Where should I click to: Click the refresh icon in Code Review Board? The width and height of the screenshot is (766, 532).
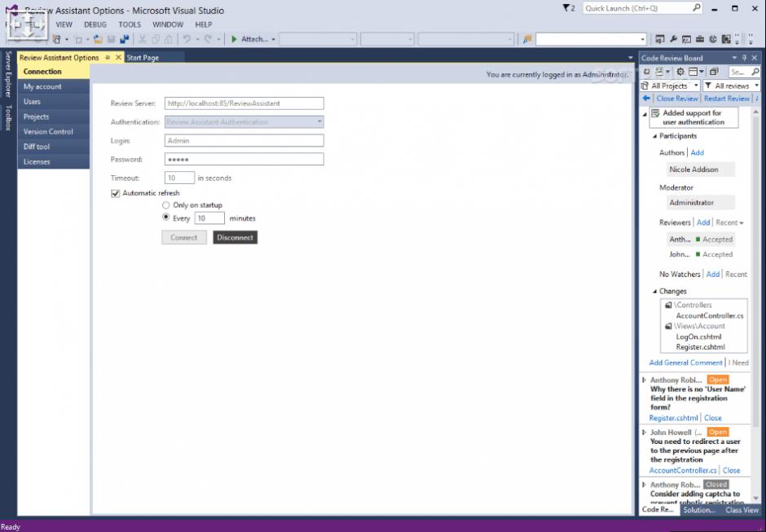pyautogui.click(x=647, y=73)
